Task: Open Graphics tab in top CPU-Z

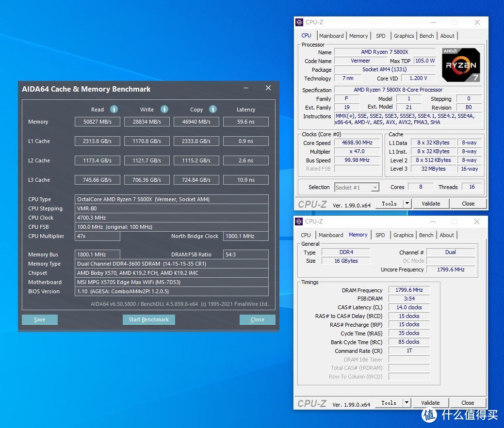Action: click(x=404, y=36)
